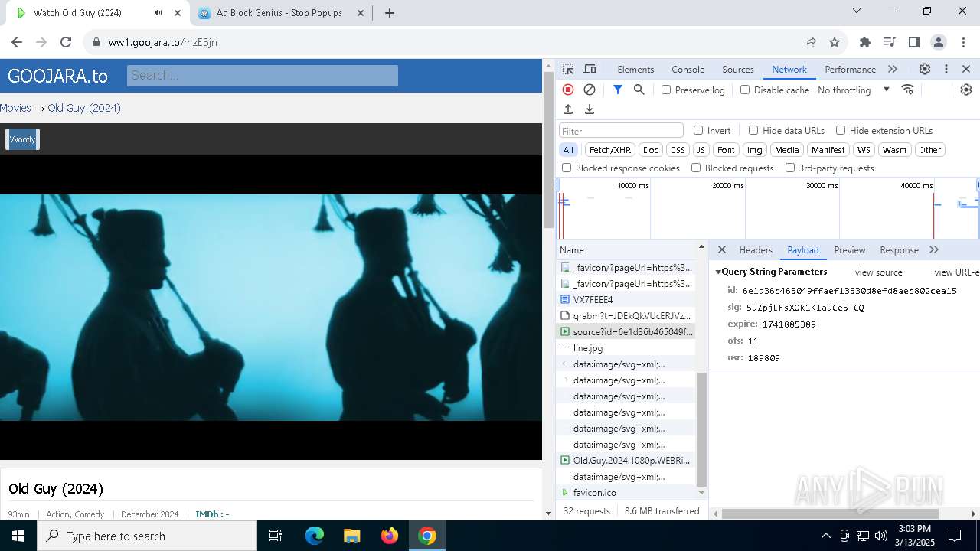Open DevTools settings gear
The width and height of the screenshot is (980, 551).
tap(925, 69)
